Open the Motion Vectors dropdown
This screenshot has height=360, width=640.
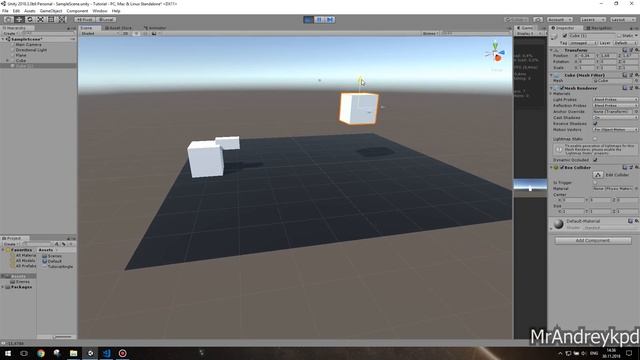click(615, 130)
